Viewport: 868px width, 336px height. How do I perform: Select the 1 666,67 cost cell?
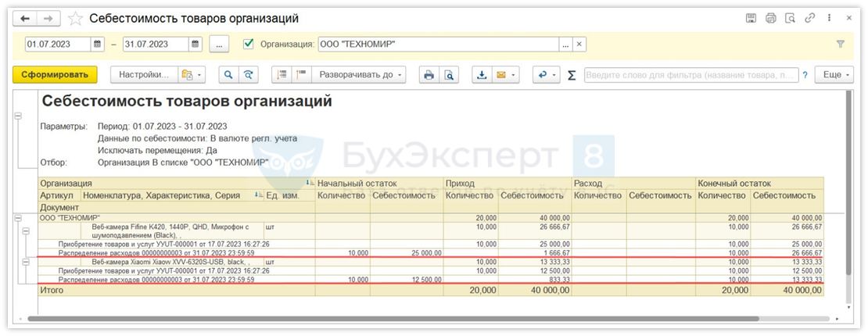pyautogui.click(x=535, y=252)
